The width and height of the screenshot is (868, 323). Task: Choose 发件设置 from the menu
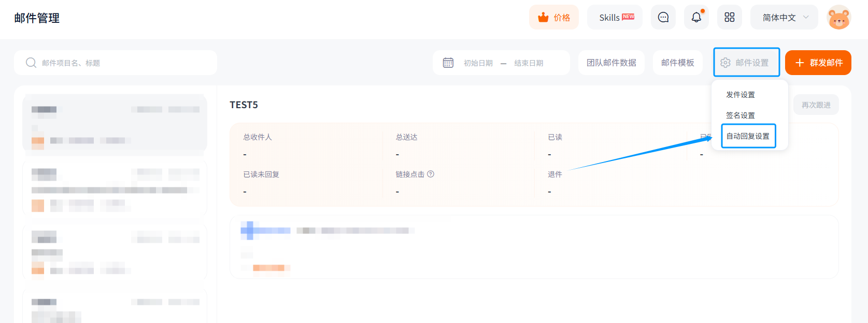[x=741, y=95]
